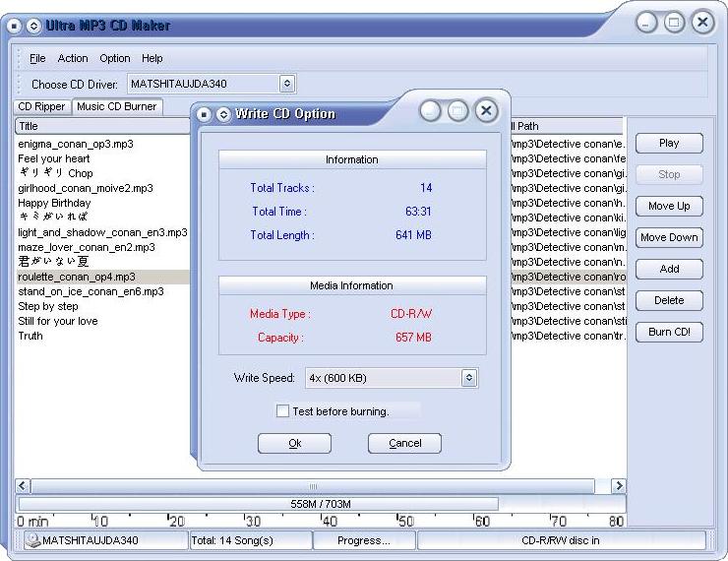Open the Write Speed dropdown

(469, 378)
